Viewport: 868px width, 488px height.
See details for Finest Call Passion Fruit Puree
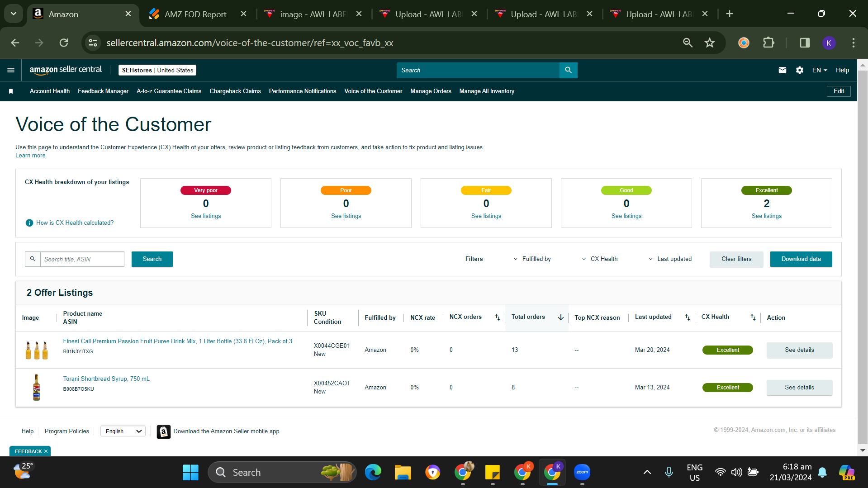(x=799, y=350)
